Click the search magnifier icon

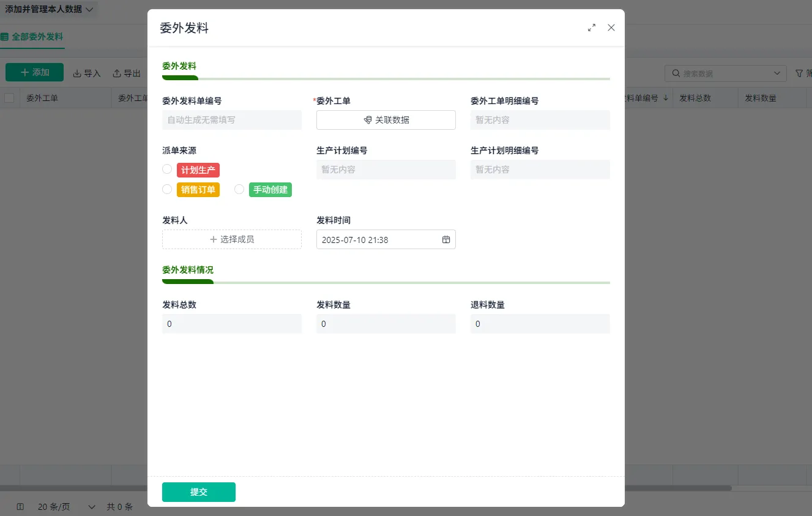click(676, 73)
